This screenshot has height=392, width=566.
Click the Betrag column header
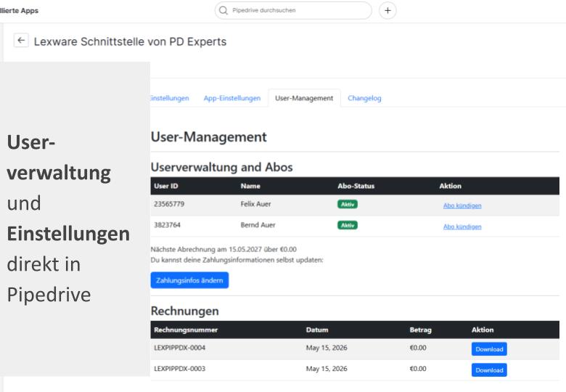421,330
